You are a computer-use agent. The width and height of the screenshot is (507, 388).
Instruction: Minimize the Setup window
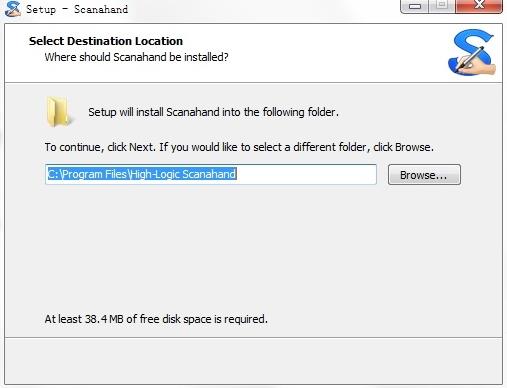(x=414, y=6)
